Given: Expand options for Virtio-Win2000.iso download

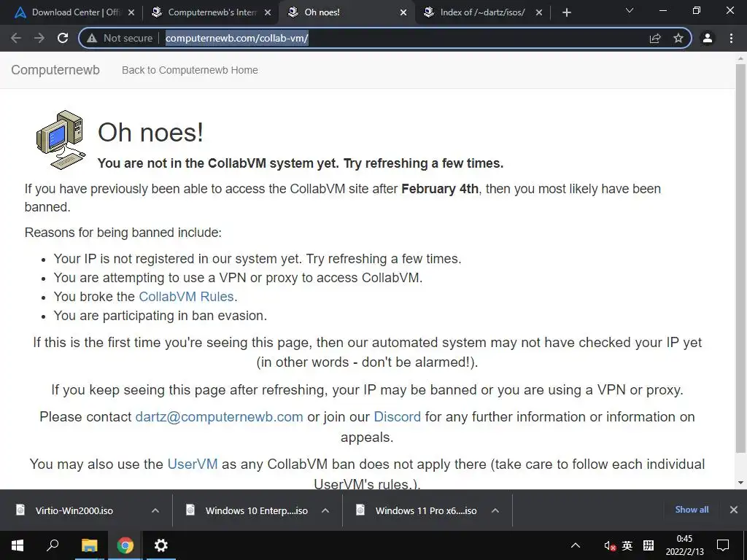Looking at the screenshot, I should coord(155,510).
